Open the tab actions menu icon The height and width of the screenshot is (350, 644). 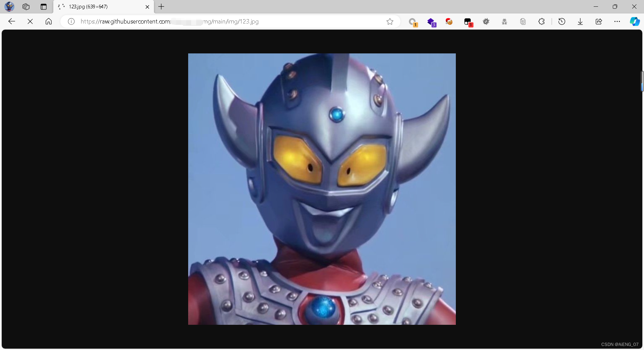[x=44, y=7]
